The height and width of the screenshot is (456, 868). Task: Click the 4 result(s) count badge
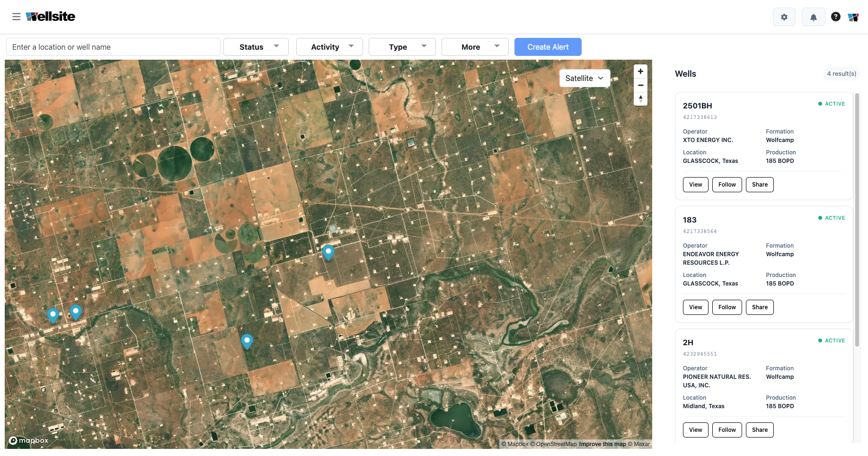point(841,74)
